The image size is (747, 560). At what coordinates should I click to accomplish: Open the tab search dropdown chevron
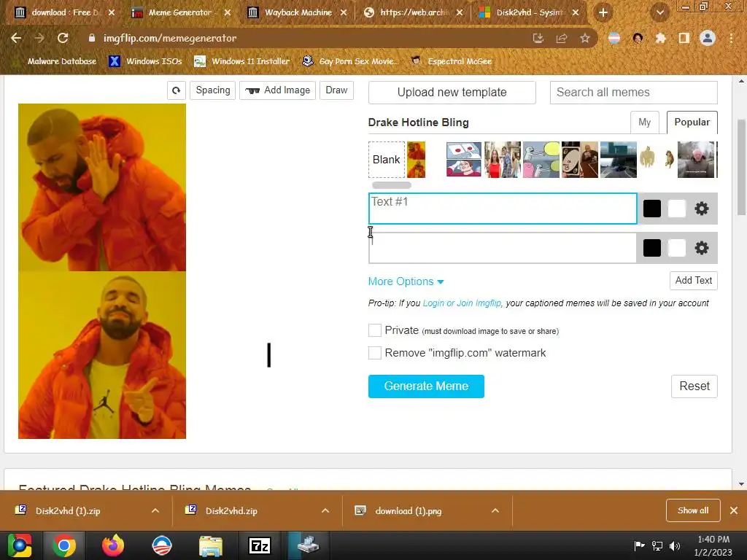click(x=659, y=13)
